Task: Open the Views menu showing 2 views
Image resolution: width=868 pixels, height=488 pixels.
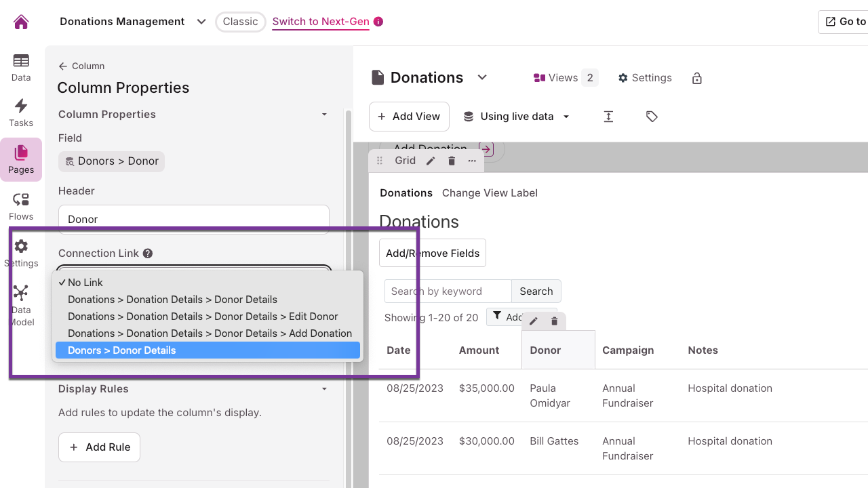Action: [x=564, y=77]
